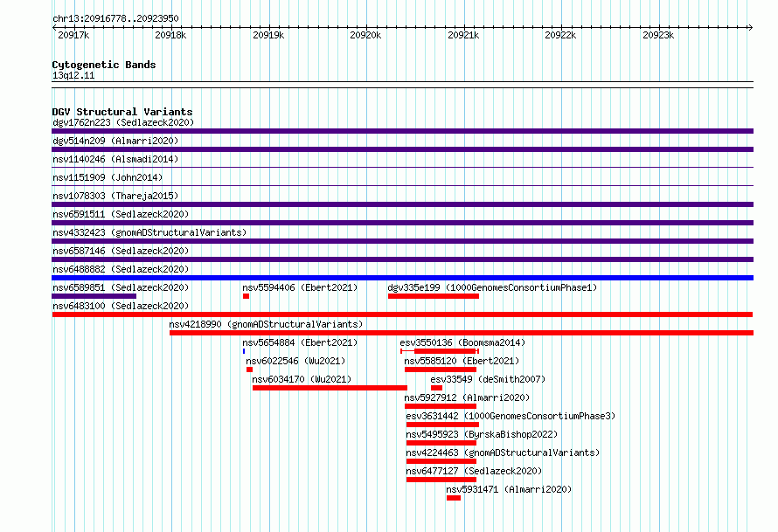The width and height of the screenshot is (778, 532).
Task: Select the purple bar under dgv514n209
Action: (x=402, y=149)
